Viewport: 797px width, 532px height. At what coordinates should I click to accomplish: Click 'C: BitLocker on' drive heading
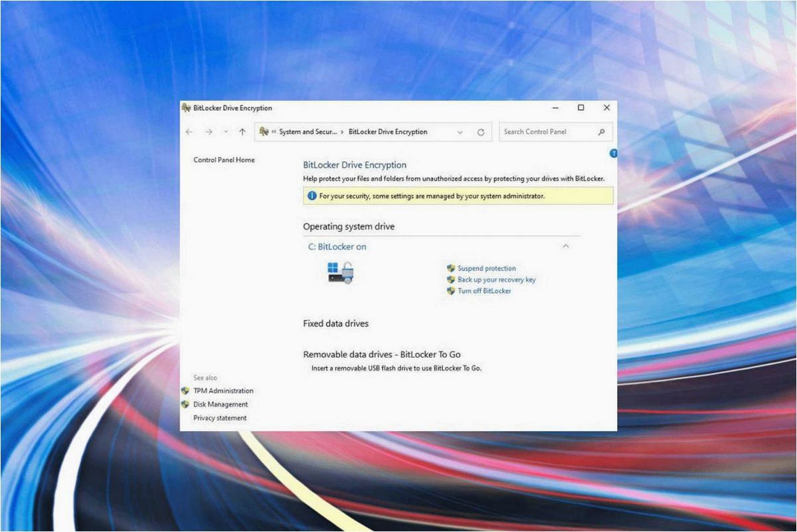pos(337,246)
